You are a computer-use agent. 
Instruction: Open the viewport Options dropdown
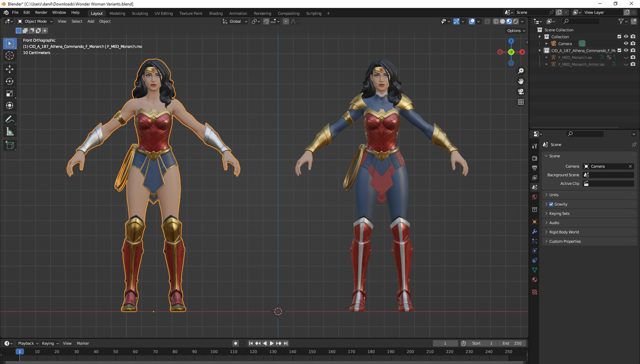[x=516, y=31]
